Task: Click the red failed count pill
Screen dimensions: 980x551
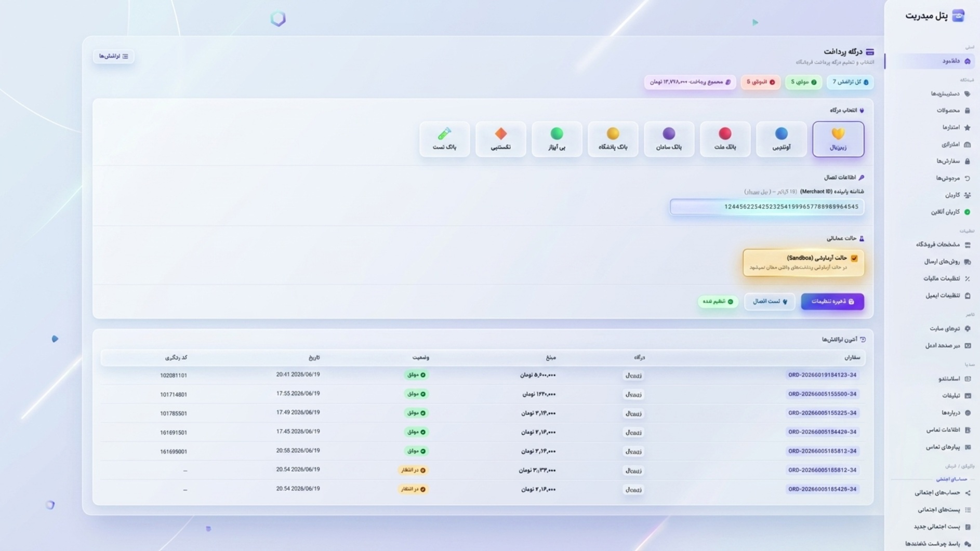Action: point(761,82)
